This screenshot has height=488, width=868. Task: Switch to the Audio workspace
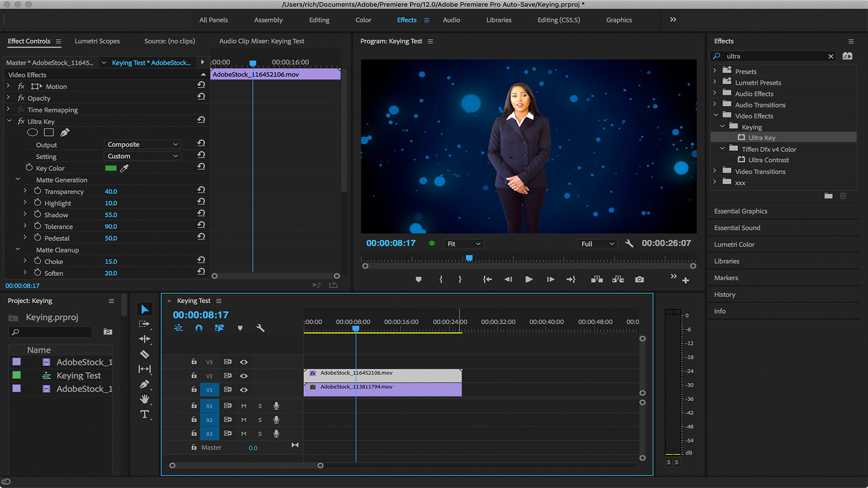(x=451, y=20)
